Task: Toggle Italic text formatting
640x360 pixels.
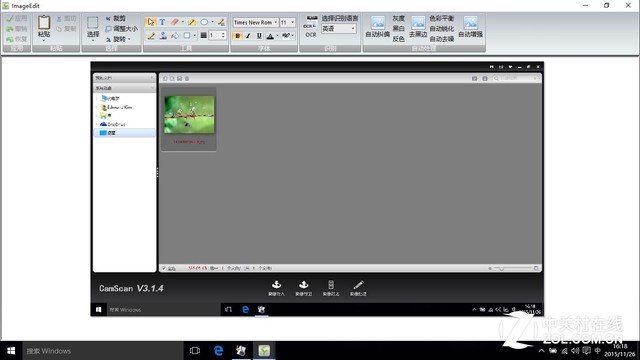Action: pyautogui.click(x=248, y=36)
